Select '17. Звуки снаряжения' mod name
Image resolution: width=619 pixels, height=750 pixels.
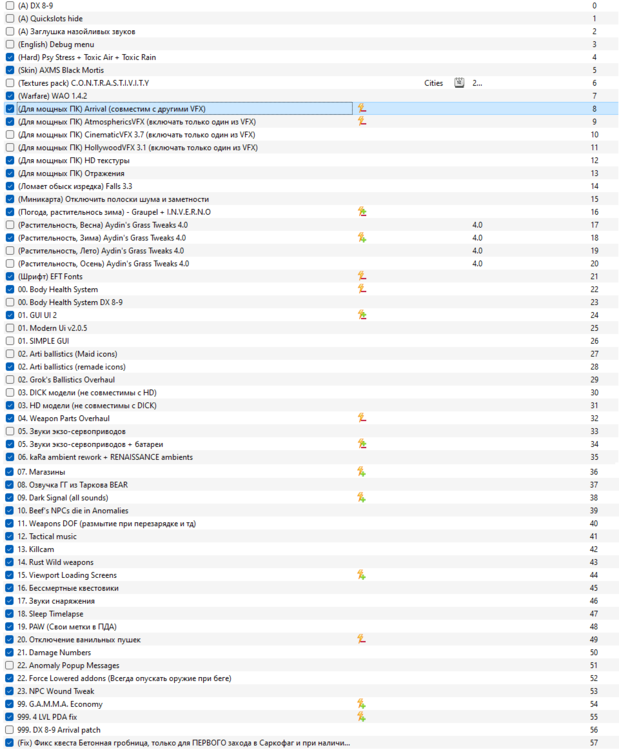[x=56, y=601]
